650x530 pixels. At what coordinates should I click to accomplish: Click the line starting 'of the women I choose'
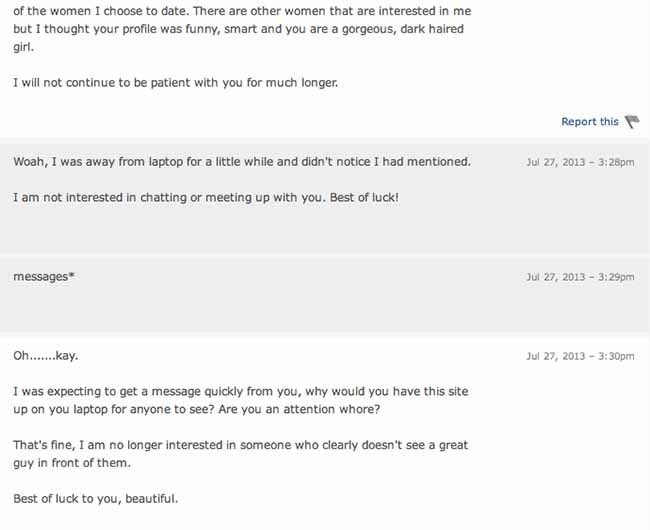(242, 11)
